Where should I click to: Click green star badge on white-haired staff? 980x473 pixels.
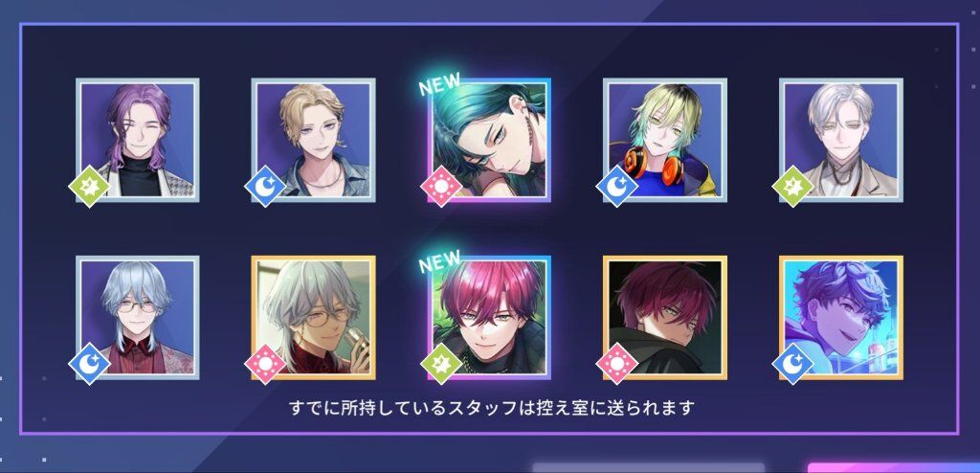[x=792, y=187]
